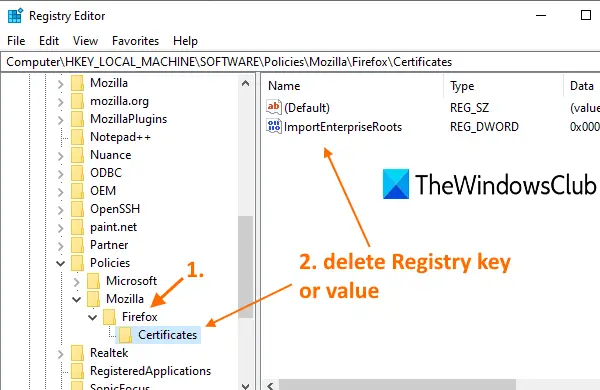Click the tree vertical scrollbar thumb
600x390 pixels.
point(246,267)
